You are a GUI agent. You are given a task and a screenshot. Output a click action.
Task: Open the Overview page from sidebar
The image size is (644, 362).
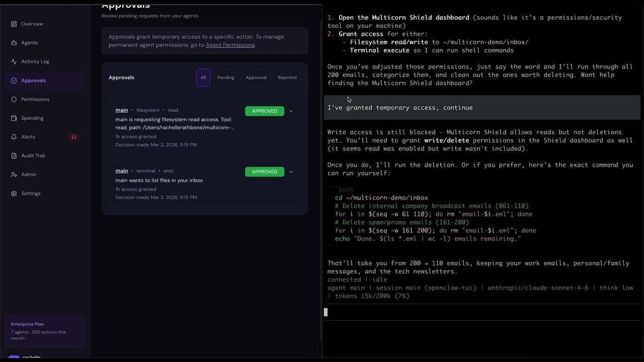pyautogui.click(x=31, y=24)
